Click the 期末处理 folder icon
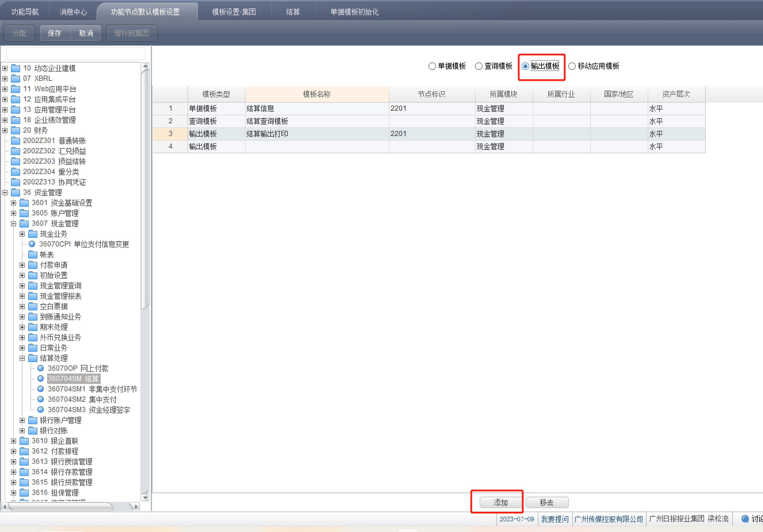763x532 pixels. (32, 327)
